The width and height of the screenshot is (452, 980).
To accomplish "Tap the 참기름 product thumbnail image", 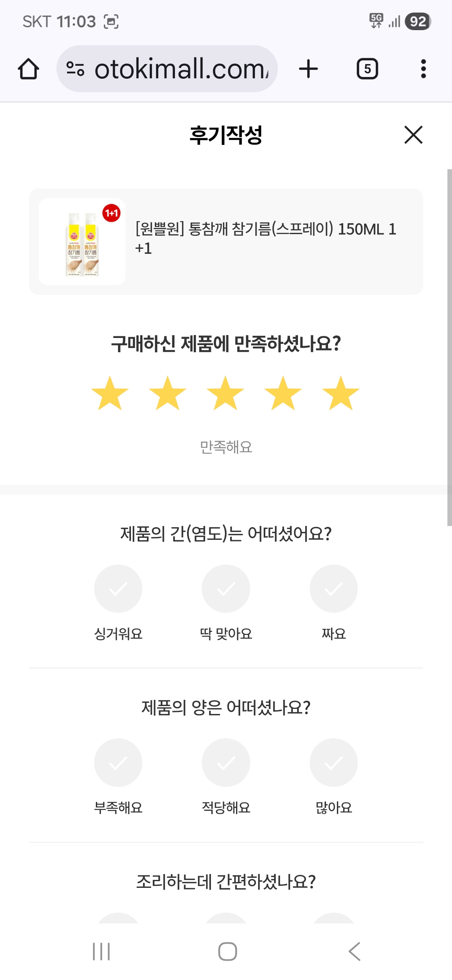I will [x=82, y=242].
